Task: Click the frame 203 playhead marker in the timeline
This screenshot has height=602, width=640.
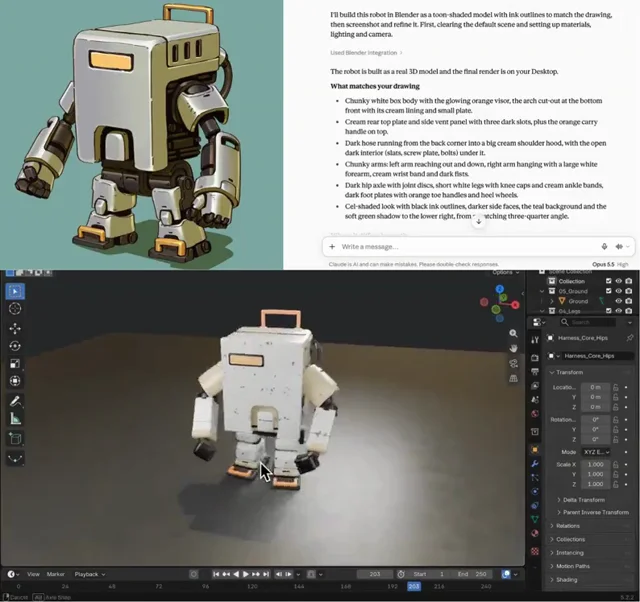Action: (413, 586)
